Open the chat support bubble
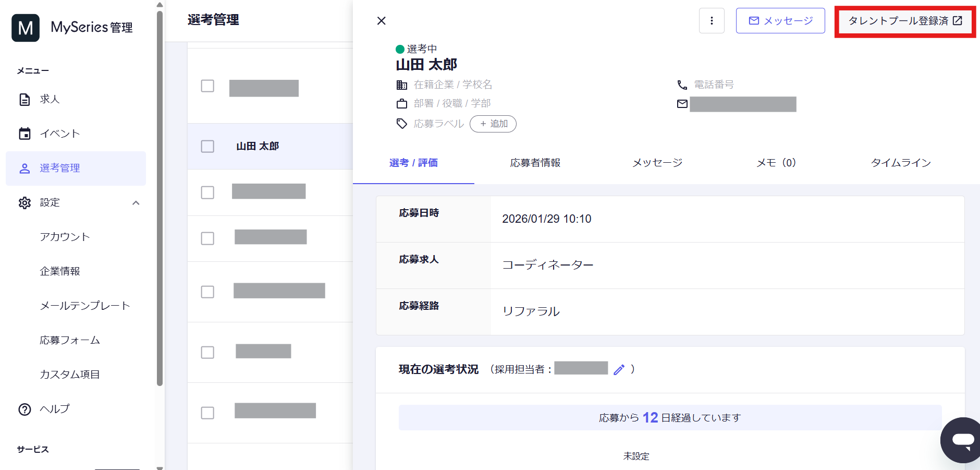This screenshot has width=980, height=470. point(962,440)
